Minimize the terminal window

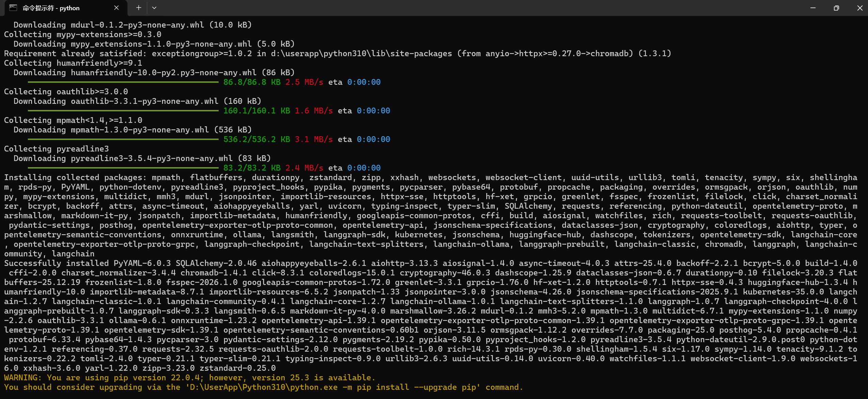[x=813, y=8]
